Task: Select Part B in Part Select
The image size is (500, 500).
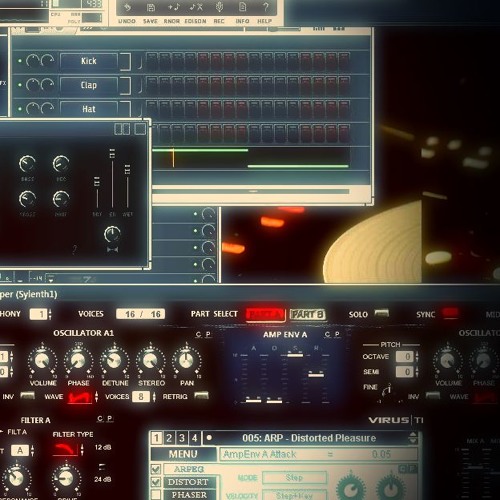Action: (x=307, y=314)
